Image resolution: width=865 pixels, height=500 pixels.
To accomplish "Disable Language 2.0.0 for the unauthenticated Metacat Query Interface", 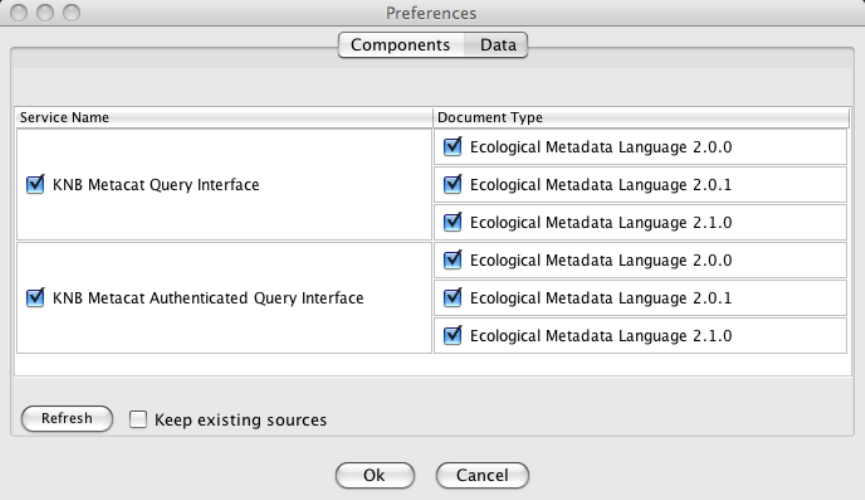I will [x=453, y=147].
